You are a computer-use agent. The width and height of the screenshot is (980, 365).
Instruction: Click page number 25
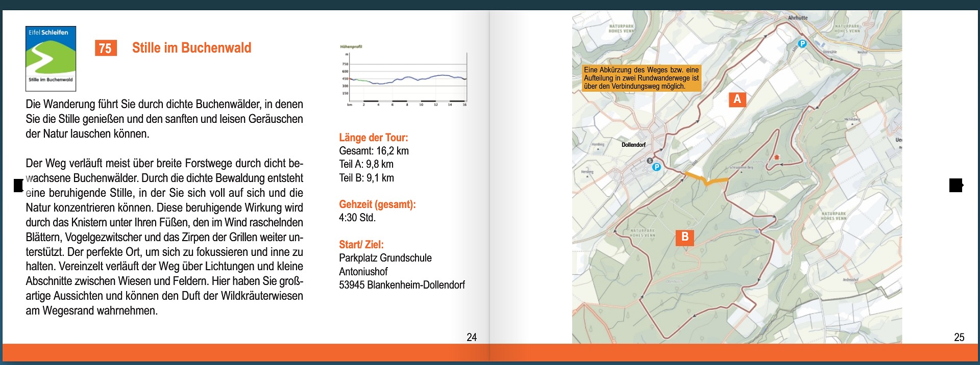pyautogui.click(x=959, y=337)
